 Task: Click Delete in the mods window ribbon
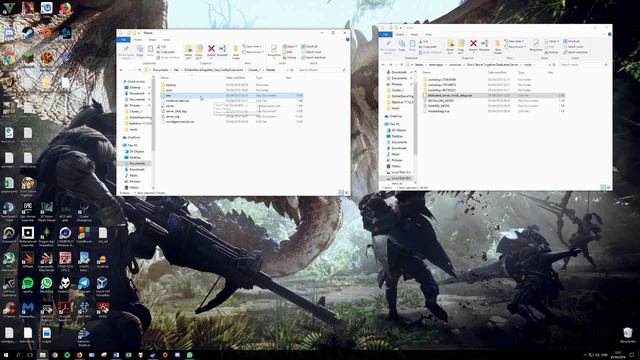pos(473,46)
